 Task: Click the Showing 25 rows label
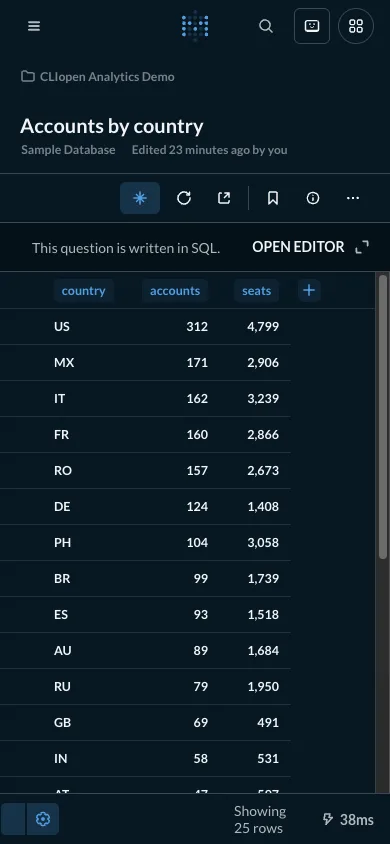[260, 819]
